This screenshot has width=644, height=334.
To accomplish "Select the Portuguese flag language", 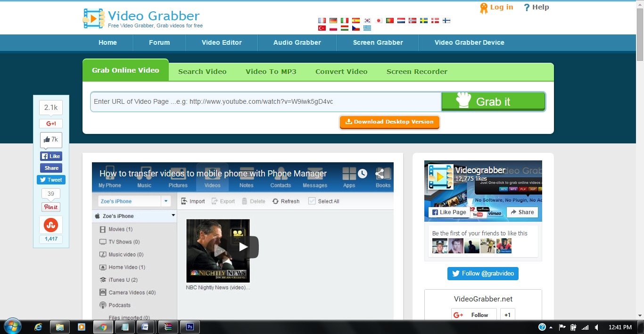I will coord(390,21).
